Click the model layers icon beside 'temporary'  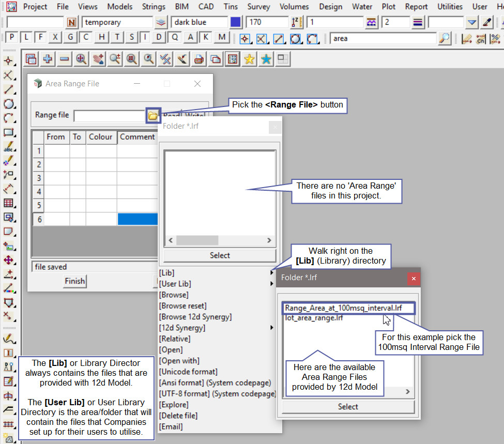[161, 22]
